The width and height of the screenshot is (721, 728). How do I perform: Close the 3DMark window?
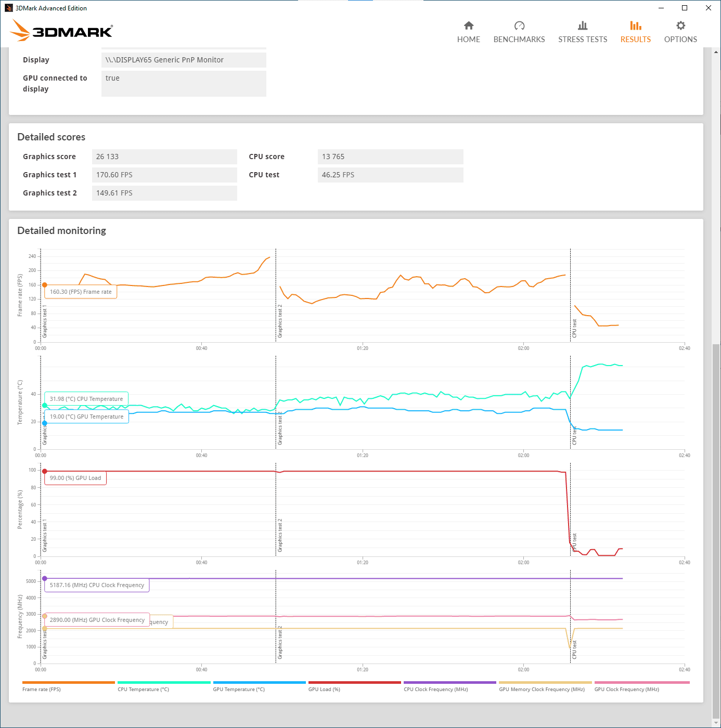[709, 8]
